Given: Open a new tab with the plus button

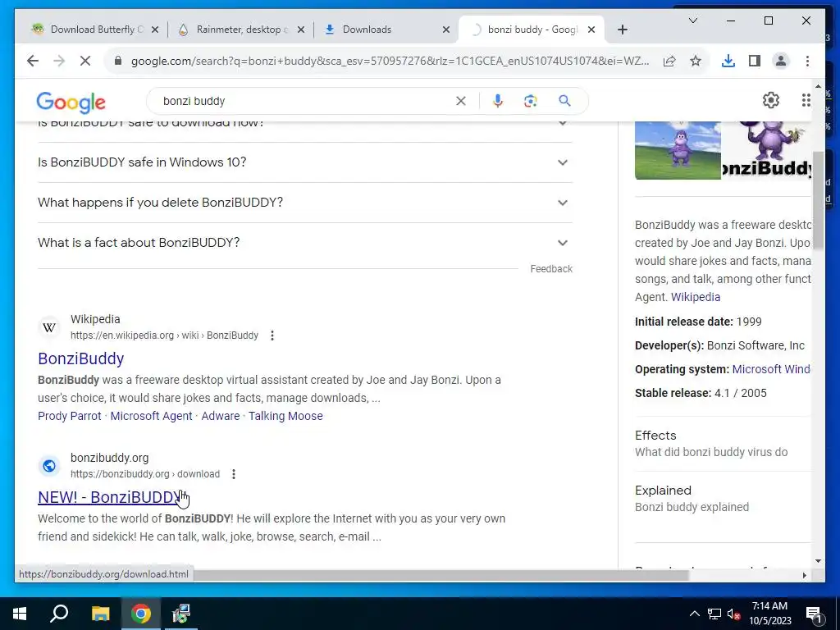Looking at the screenshot, I should 622,30.
